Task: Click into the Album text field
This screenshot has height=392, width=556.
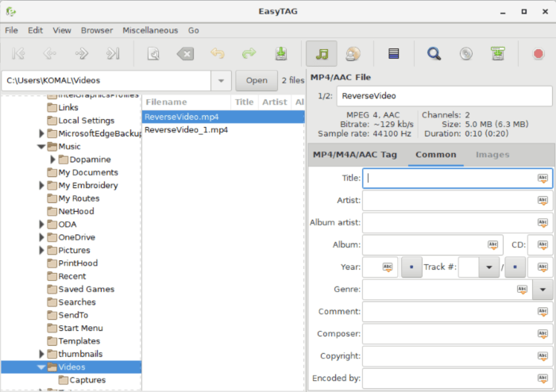Action: coord(424,245)
